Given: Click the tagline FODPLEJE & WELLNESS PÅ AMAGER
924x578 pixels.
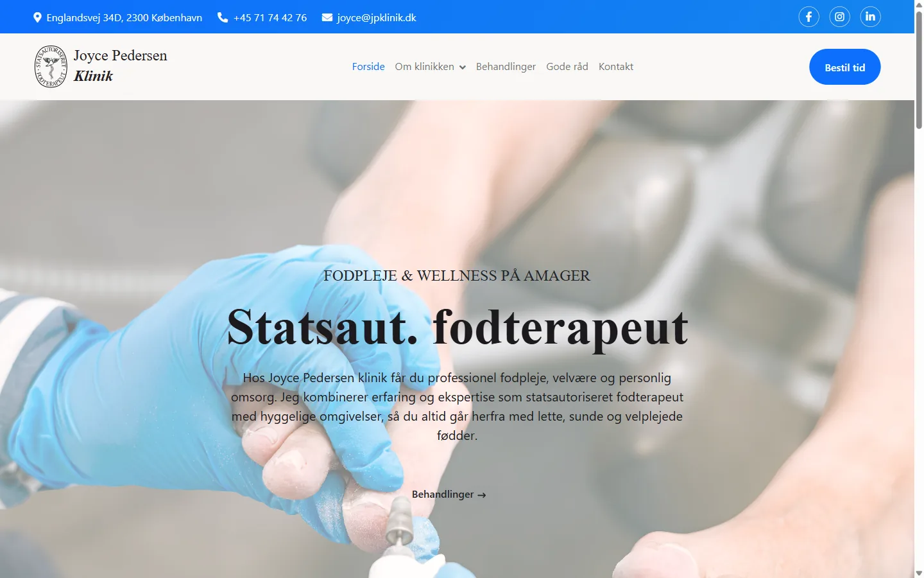Looking at the screenshot, I should [457, 276].
